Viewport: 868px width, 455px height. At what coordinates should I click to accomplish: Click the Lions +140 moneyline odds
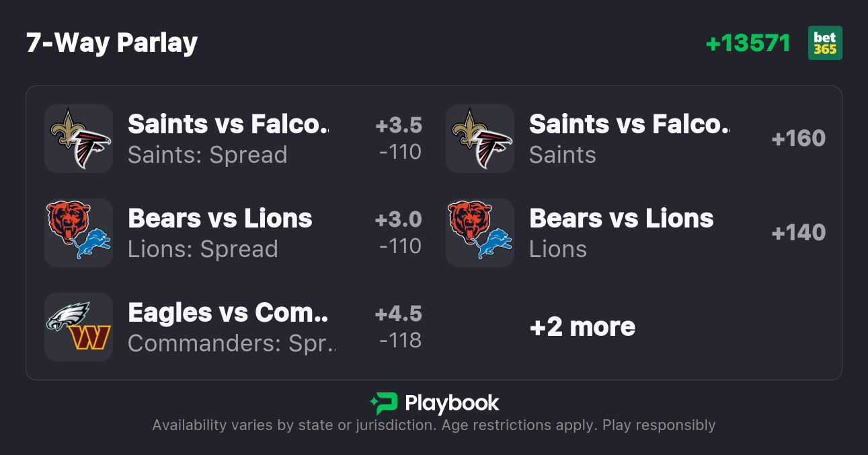[798, 233]
